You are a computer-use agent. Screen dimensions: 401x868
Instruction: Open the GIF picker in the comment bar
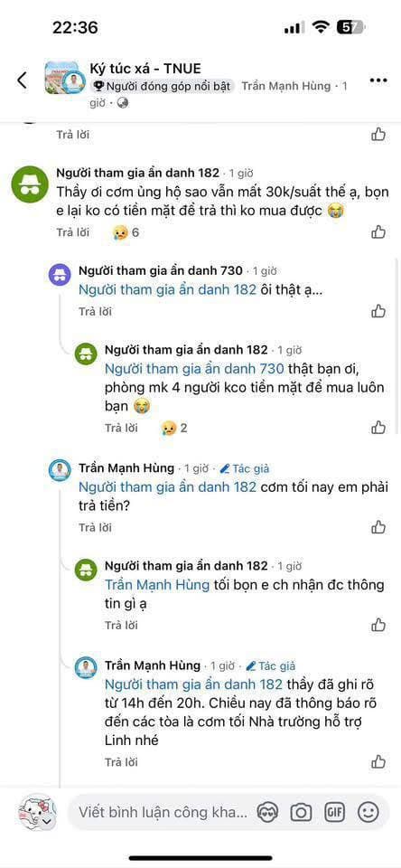tap(334, 812)
